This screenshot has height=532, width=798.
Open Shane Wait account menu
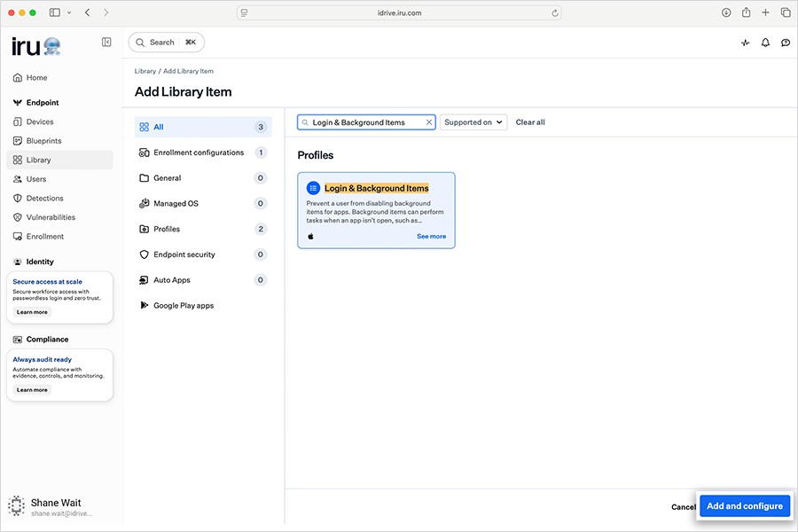coord(51,506)
